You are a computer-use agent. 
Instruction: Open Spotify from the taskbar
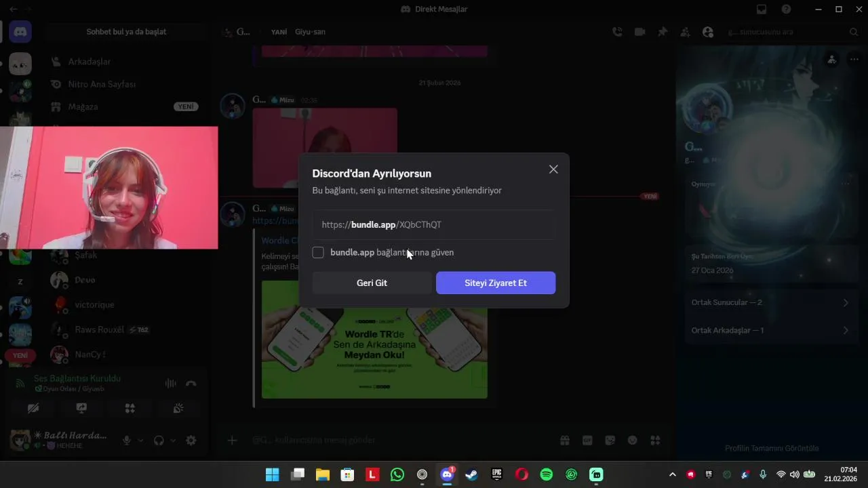pyautogui.click(x=547, y=474)
